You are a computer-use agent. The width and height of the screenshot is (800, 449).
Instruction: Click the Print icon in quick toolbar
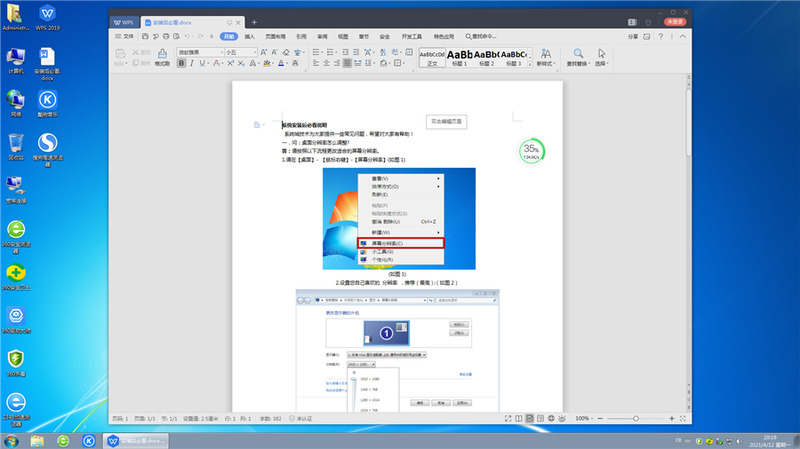pyautogui.click(x=166, y=36)
